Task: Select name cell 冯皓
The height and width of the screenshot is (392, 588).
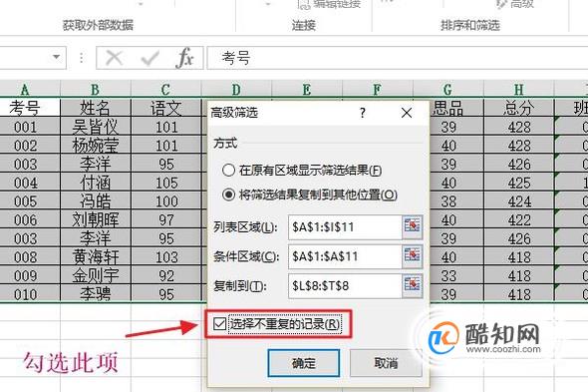Action: click(x=96, y=201)
